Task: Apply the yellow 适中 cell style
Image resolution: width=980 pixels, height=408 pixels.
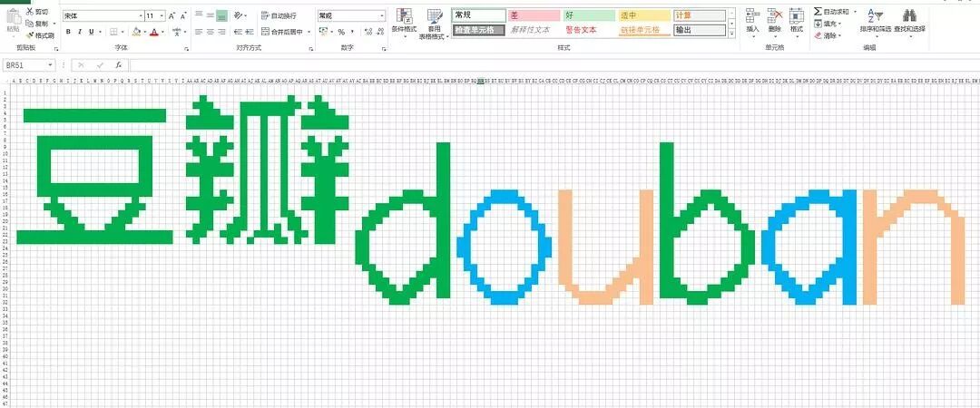Action: click(644, 15)
